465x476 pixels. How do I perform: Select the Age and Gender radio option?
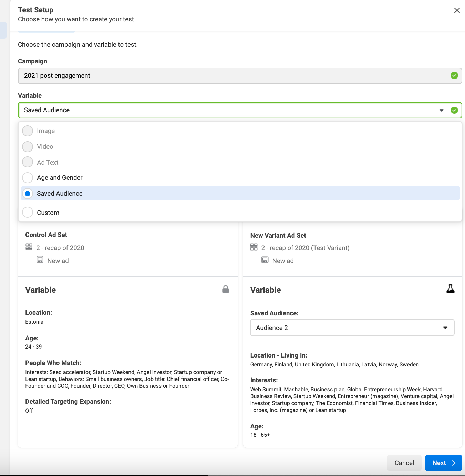coord(28,178)
